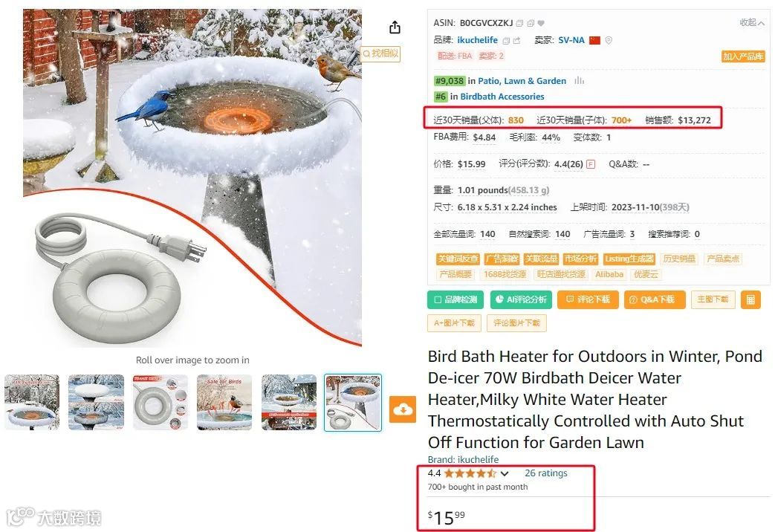
Task: Click the heart favorite icon beside ASIN
Action: pos(541,23)
